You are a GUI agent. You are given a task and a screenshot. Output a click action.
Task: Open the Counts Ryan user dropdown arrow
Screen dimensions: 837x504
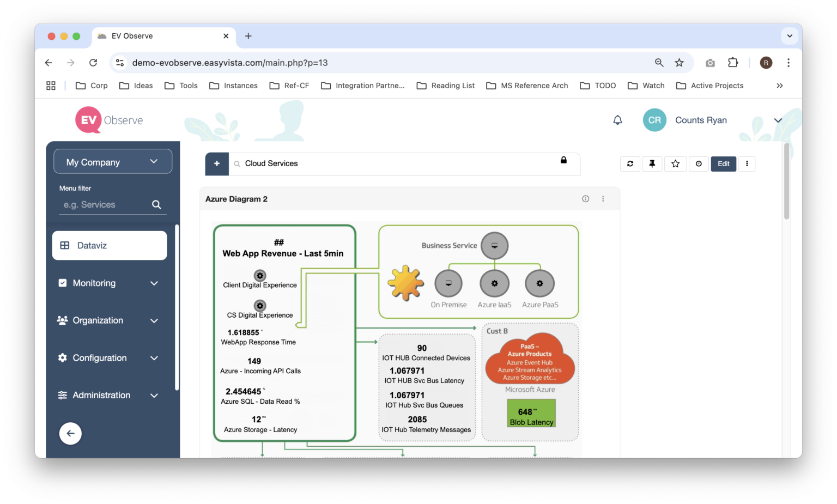(x=778, y=120)
